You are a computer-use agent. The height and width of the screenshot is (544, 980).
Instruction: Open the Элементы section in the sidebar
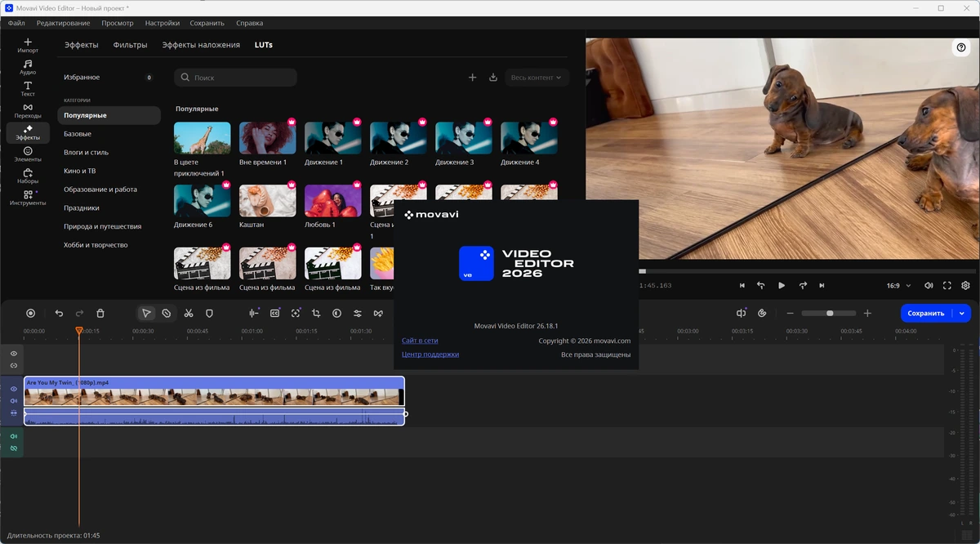pyautogui.click(x=28, y=154)
